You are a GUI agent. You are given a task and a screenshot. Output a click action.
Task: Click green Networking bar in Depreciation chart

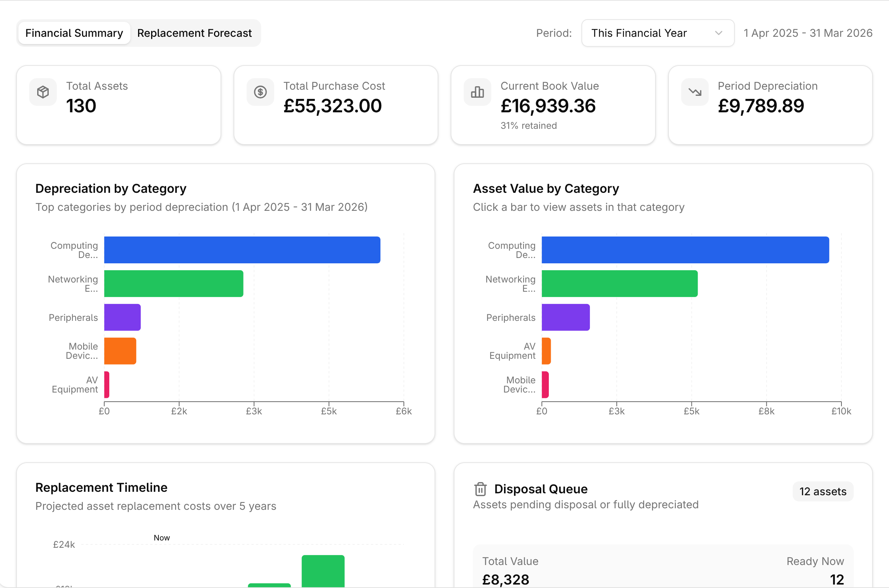pyautogui.click(x=173, y=284)
